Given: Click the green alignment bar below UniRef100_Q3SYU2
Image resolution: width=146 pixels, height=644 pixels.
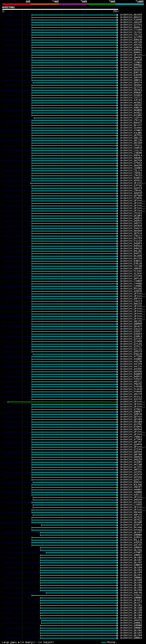Looking at the screenshot, I should pos(63,402).
